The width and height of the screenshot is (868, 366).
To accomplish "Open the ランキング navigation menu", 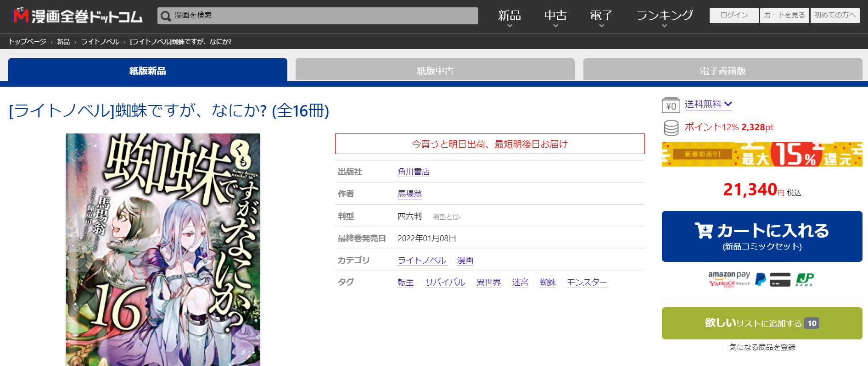I will [665, 16].
